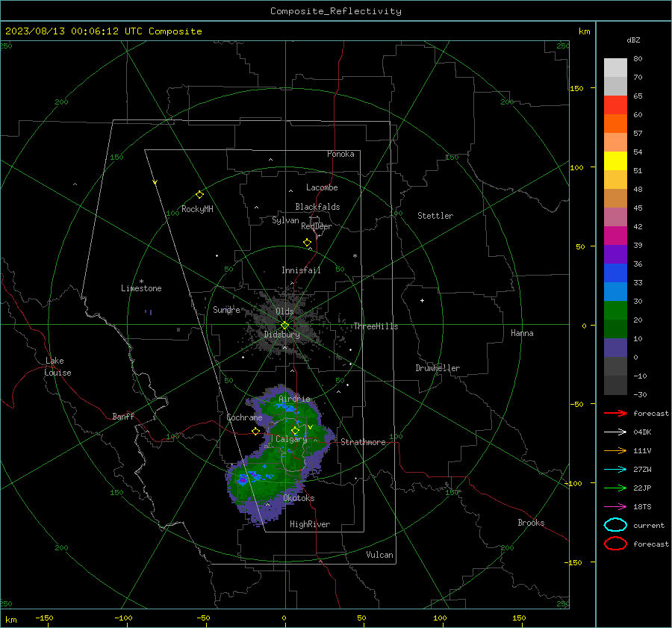Click the red forecast arrow in legend
Viewport: 672px width, 628px height.
coord(615,413)
